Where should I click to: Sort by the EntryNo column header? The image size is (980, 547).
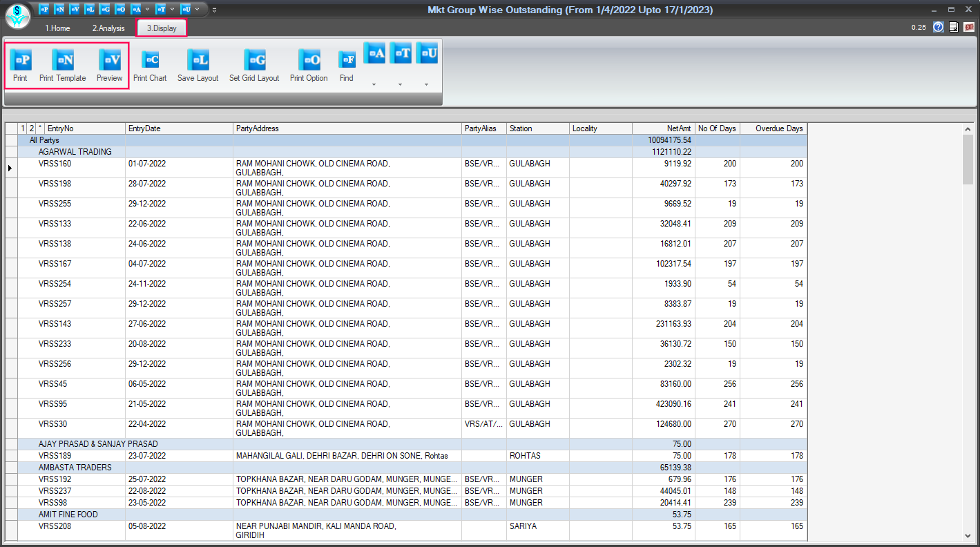[x=85, y=128]
